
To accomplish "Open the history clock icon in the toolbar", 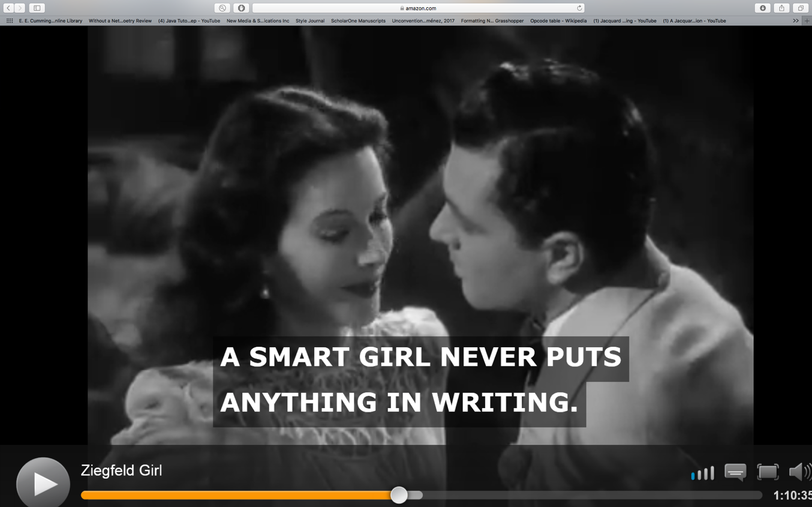I will pyautogui.click(x=222, y=8).
